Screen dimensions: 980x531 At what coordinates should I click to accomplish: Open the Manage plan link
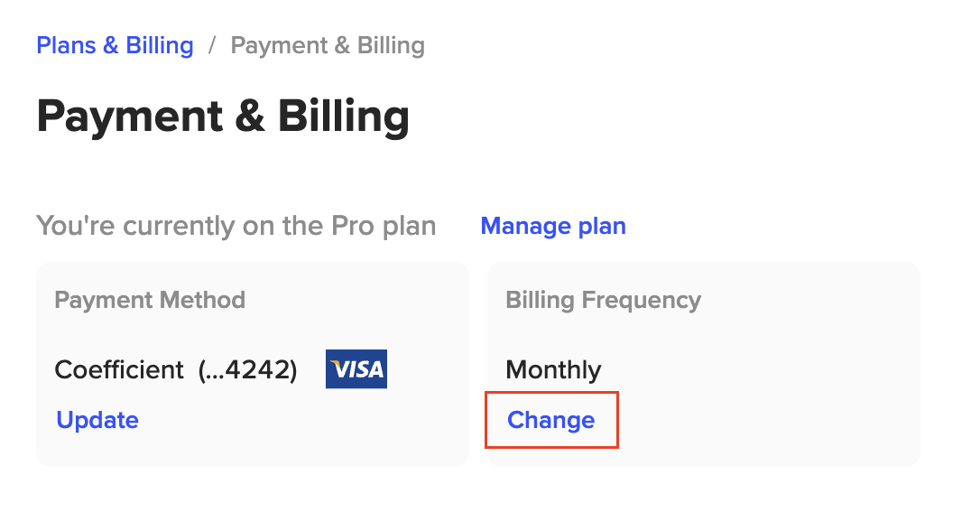553,226
